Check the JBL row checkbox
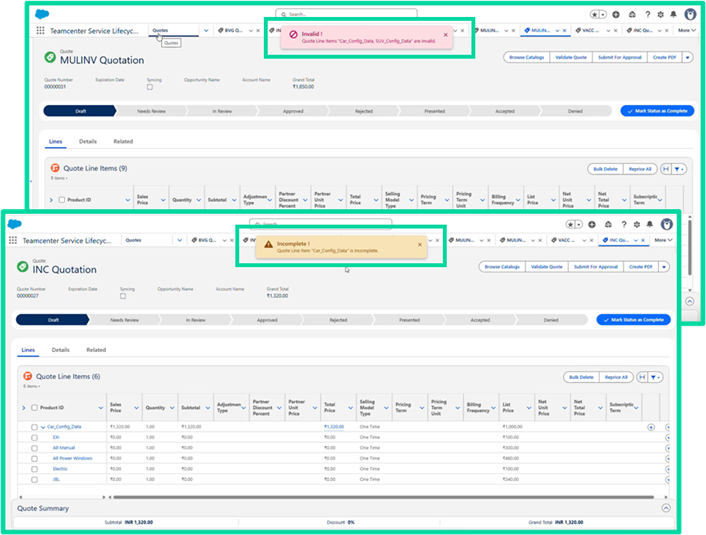The image size is (706, 535). click(34, 480)
